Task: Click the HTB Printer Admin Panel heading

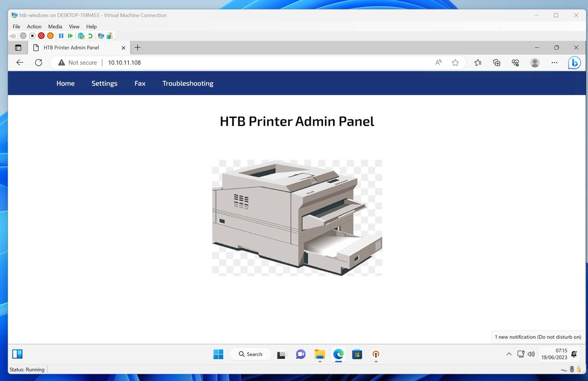Action: [297, 121]
